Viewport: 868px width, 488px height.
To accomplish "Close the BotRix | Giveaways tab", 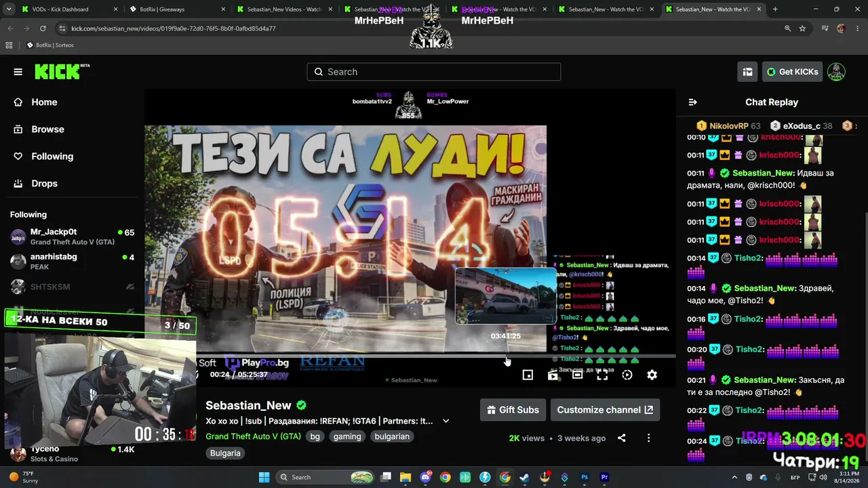I will tap(222, 9).
